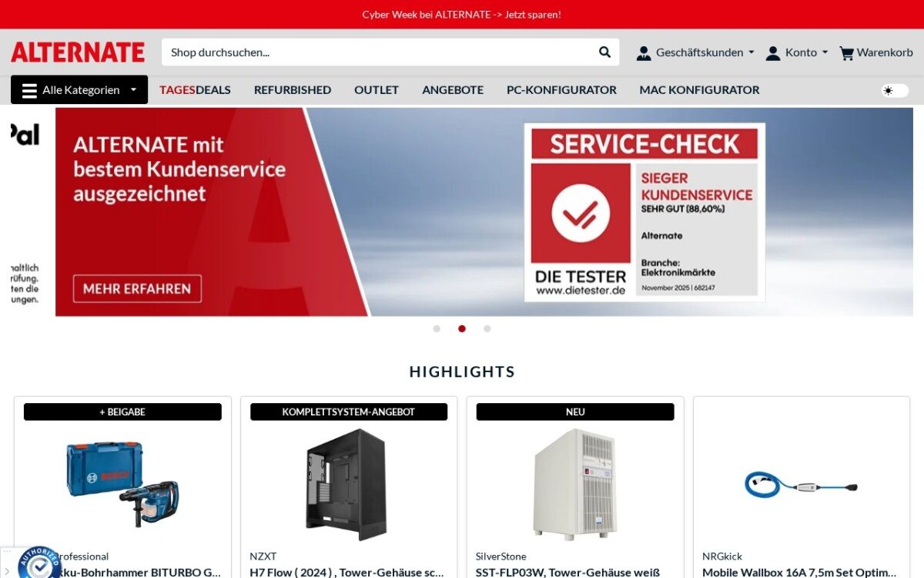Select the first carousel dot
This screenshot has width=924, height=578.
[437, 328]
